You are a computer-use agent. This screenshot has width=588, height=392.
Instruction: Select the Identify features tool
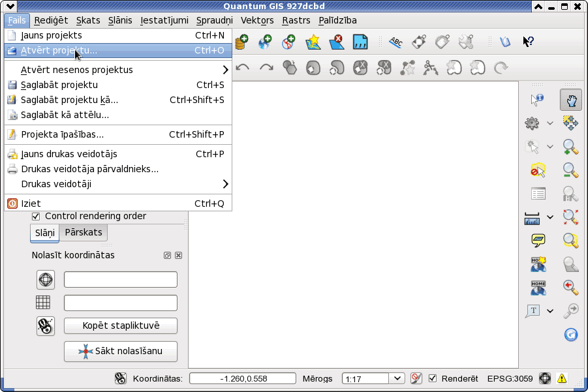[537, 100]
